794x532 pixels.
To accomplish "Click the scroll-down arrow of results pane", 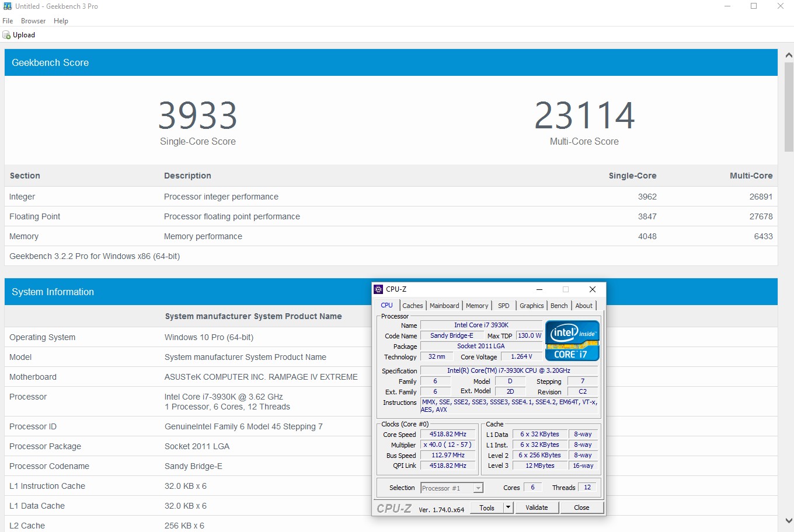I will pyautogui.click(x=789, y=520).
